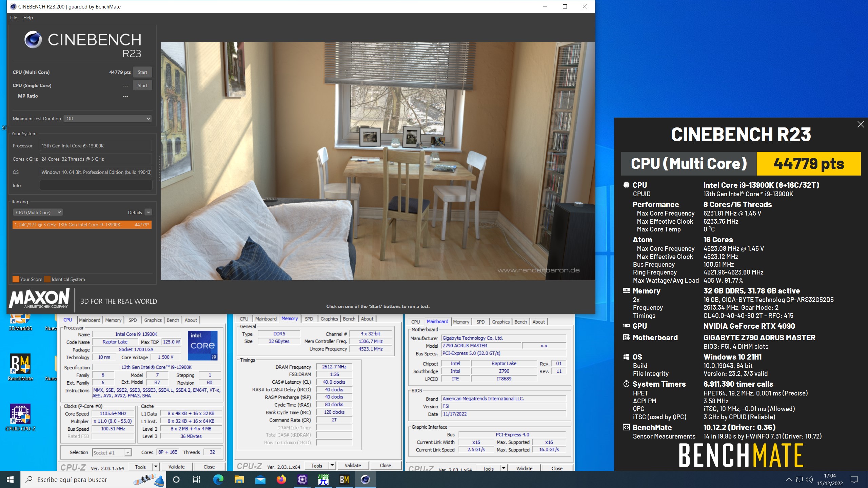
Task: Open Bench tab in left CPU-Z window
Action: pos(173,320)
